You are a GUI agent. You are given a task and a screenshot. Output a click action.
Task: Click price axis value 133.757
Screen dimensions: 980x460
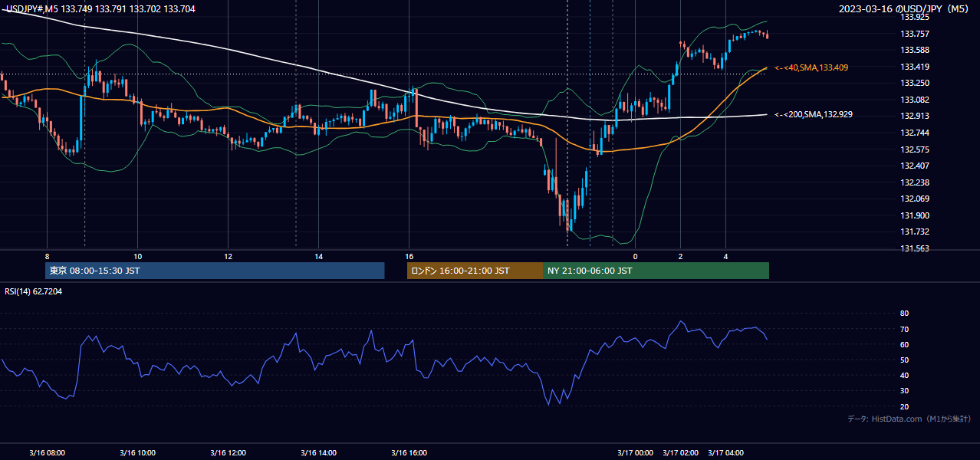(915, 34)
